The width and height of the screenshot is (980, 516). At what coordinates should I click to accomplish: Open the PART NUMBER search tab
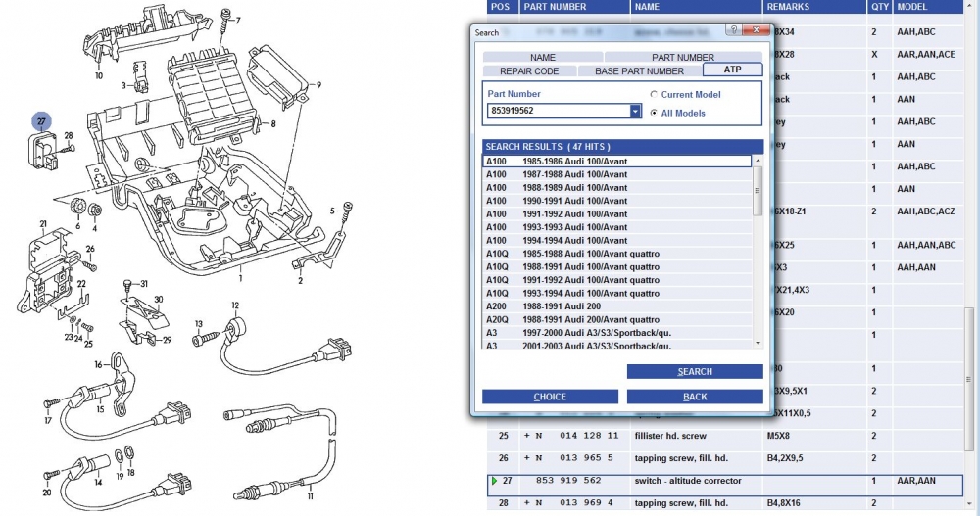(683, 57)
